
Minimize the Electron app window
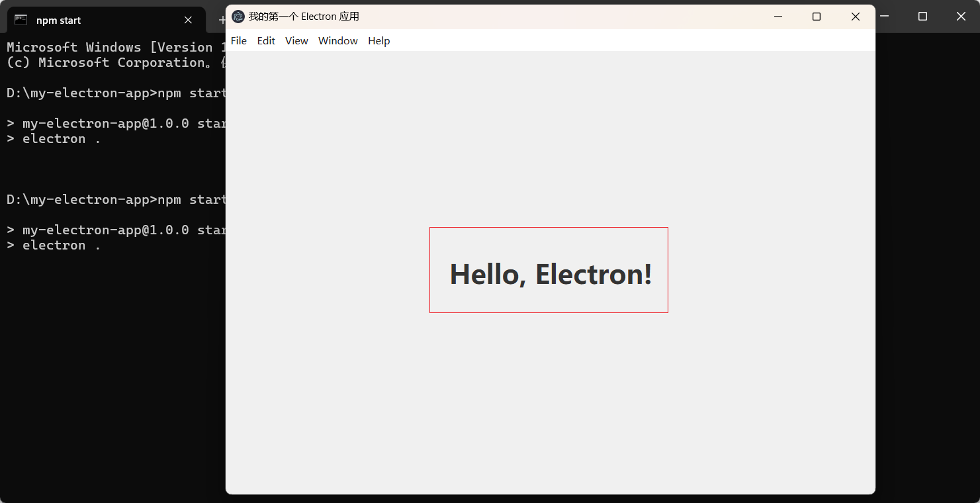(778, 17)
